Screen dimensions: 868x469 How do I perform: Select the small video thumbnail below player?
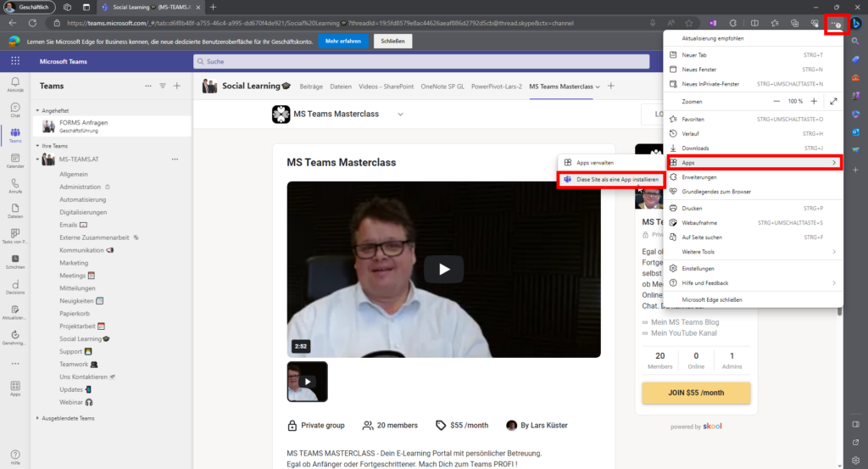point(307,382)
